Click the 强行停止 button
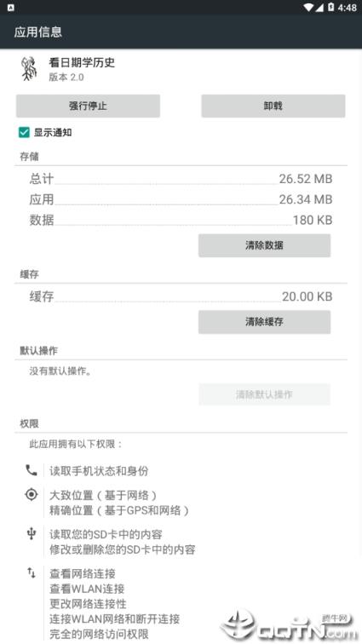 coord(88,106)
